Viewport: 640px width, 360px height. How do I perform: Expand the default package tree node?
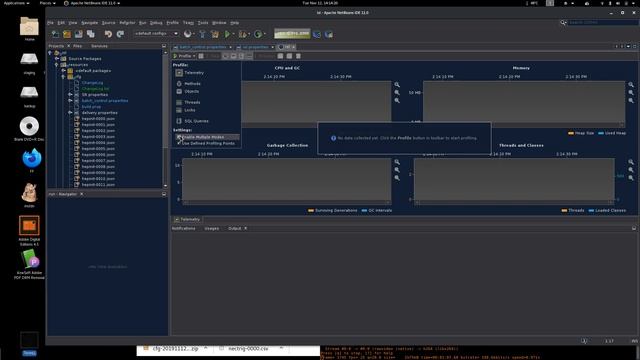[x=64, y=71]
